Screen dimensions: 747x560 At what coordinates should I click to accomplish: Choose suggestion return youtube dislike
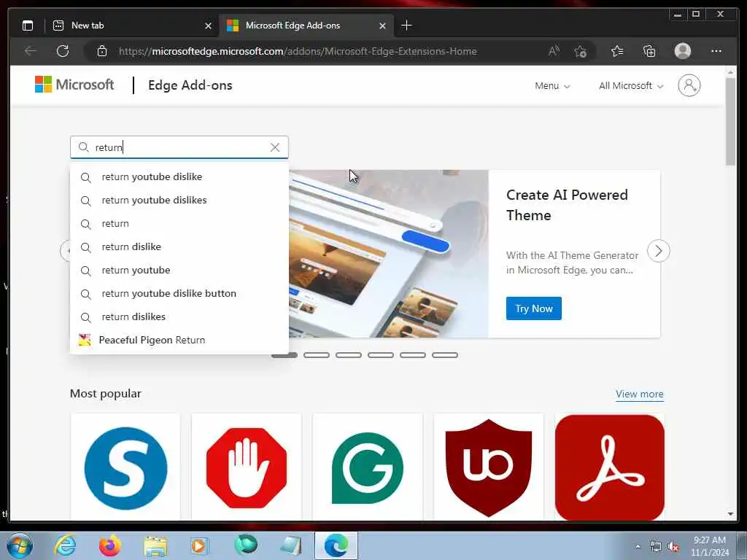pyautogui.click(x=179, y=176)
